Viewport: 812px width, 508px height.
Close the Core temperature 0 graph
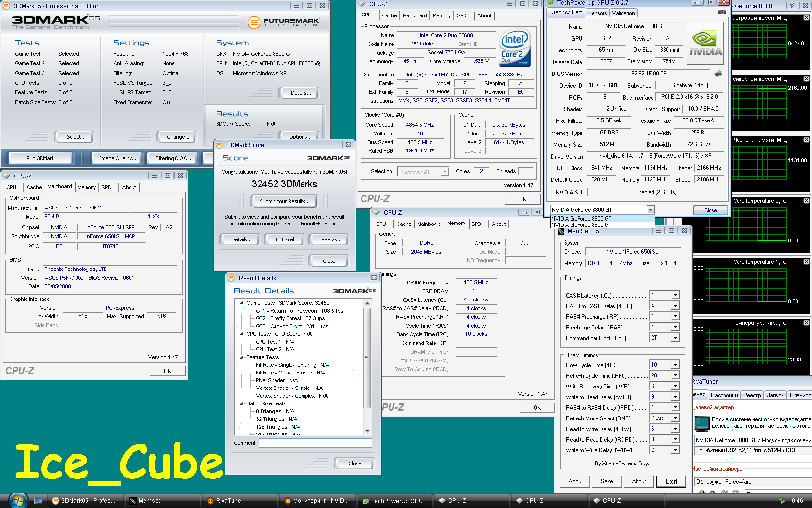tap(806, 201)
